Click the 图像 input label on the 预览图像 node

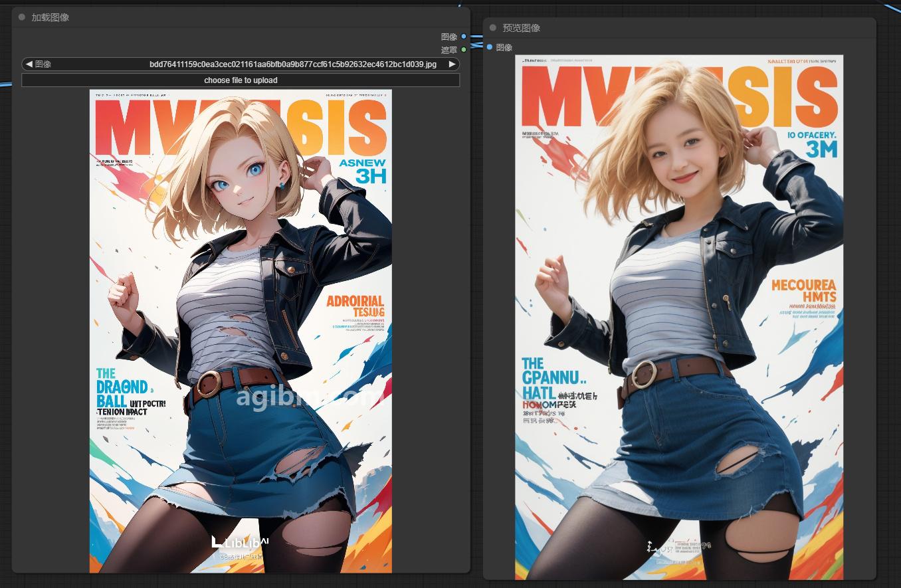[504, 47]
